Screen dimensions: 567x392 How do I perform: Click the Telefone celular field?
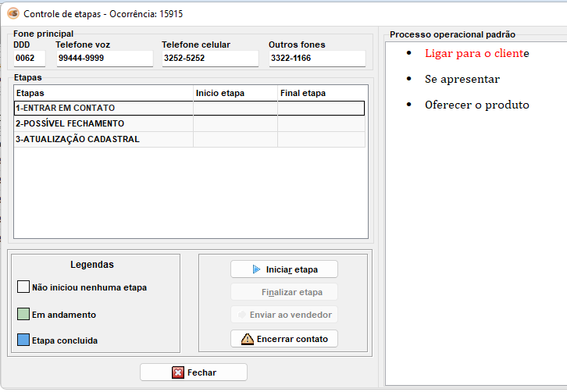pos(209,59)
